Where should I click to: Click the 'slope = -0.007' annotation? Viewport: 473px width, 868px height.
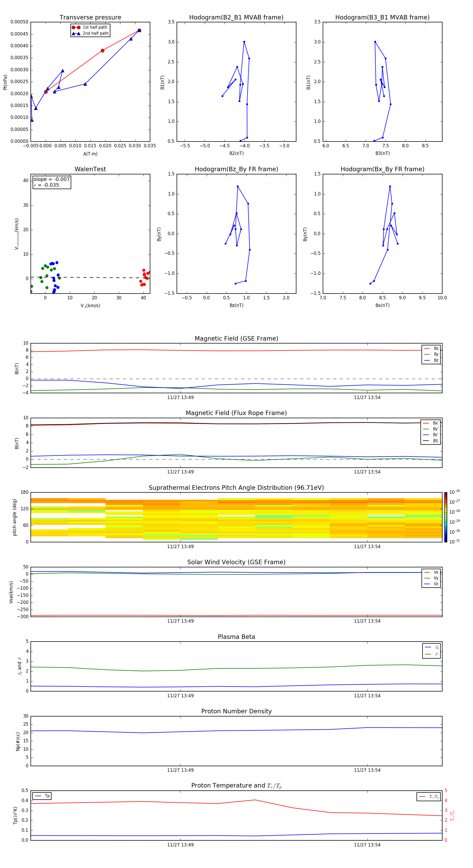pyautogui.click(x=52, y=179)
